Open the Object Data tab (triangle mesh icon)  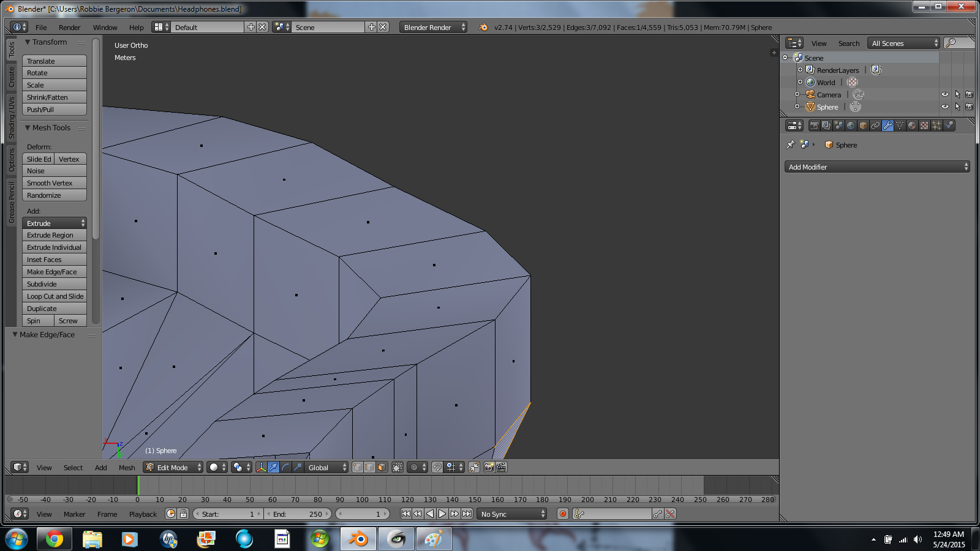tap(900, 126)
